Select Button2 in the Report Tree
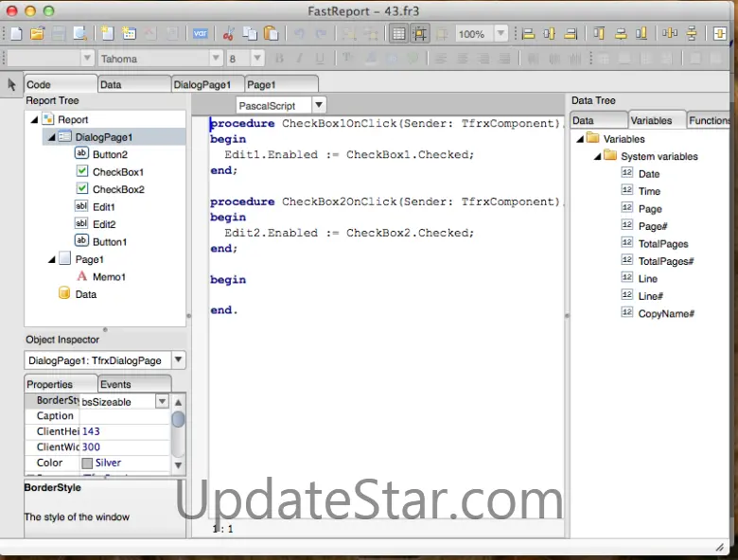This screenshot has height=560, width=738. 110,155
